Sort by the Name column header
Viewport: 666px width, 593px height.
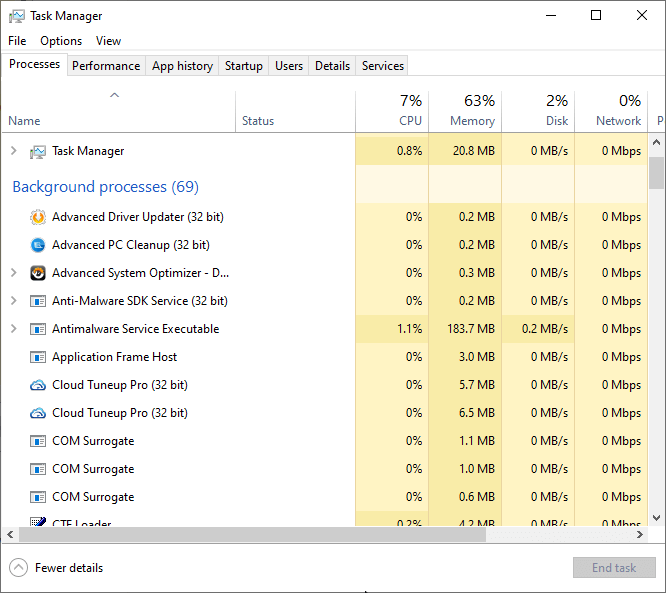tap(119, 111)
